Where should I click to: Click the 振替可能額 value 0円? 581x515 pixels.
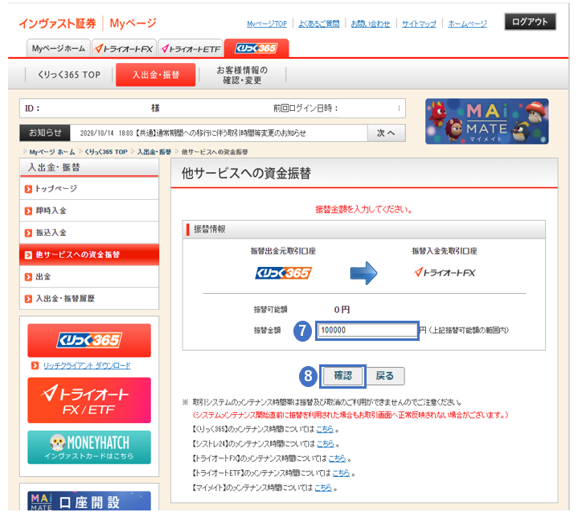[342, 309]
